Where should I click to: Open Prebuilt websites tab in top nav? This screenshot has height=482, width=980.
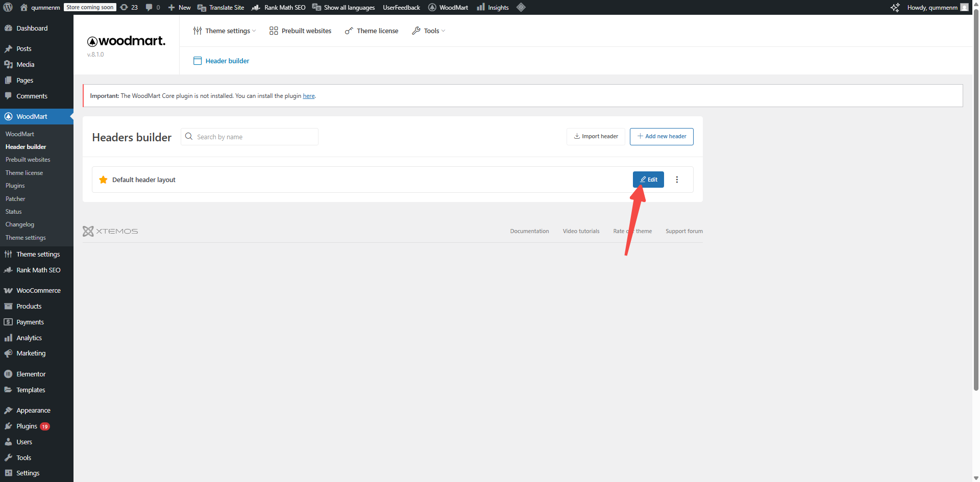point(301,31)
